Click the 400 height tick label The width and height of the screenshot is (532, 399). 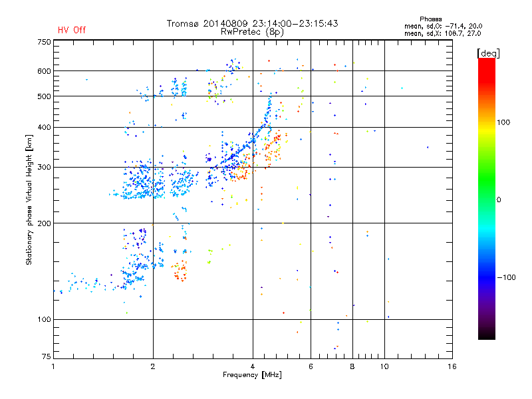44,127
